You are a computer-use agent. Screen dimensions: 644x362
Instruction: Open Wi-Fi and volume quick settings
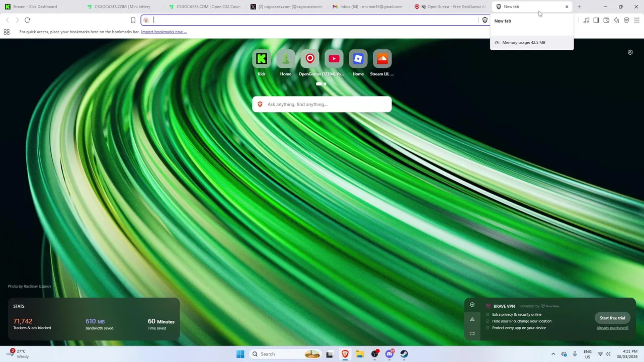[x=604, y=354]
